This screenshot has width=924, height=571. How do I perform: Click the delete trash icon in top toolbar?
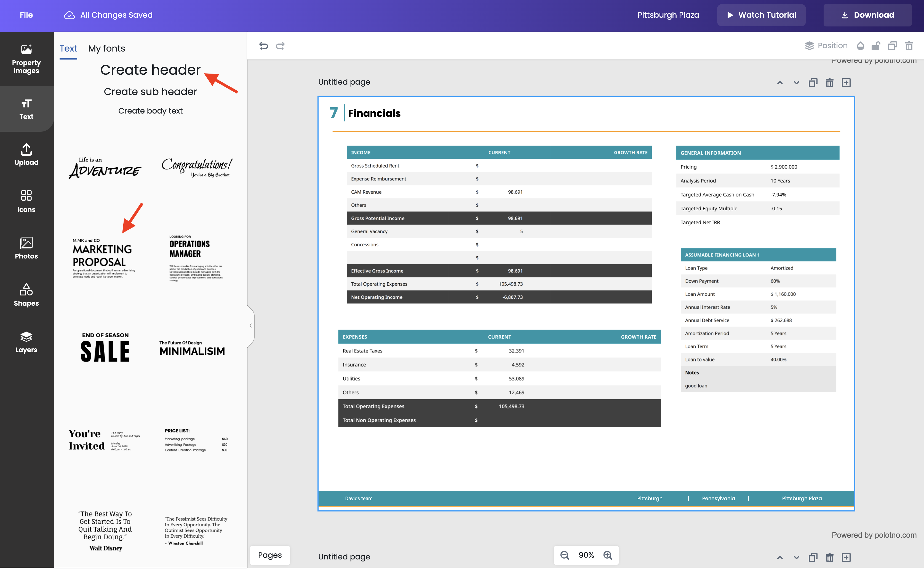[909, 46]
